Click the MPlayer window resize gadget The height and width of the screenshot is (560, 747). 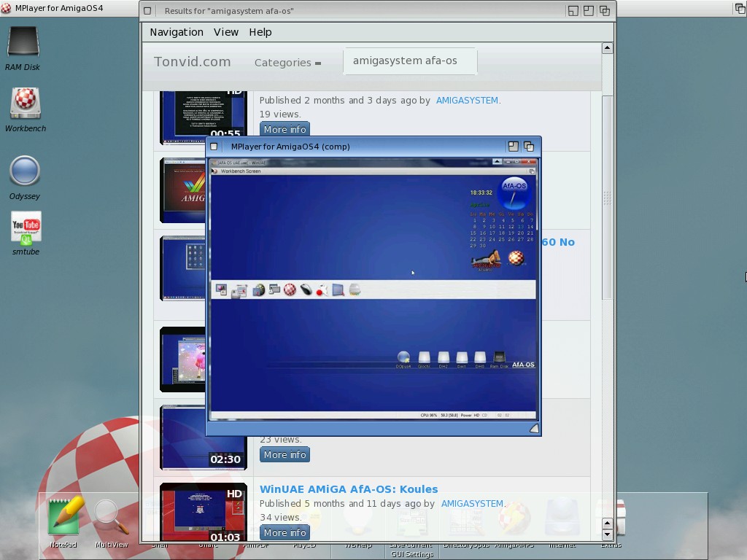534,429
